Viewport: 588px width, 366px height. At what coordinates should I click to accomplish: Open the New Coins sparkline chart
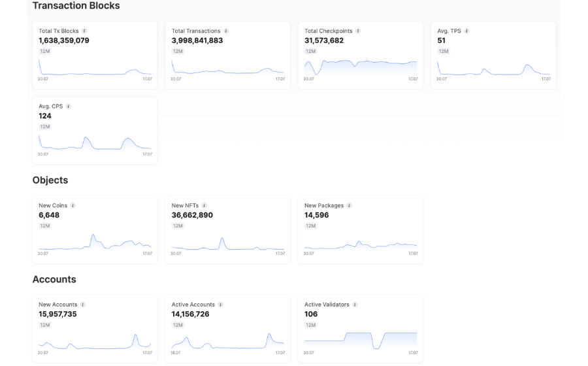[x=95, y=242]
